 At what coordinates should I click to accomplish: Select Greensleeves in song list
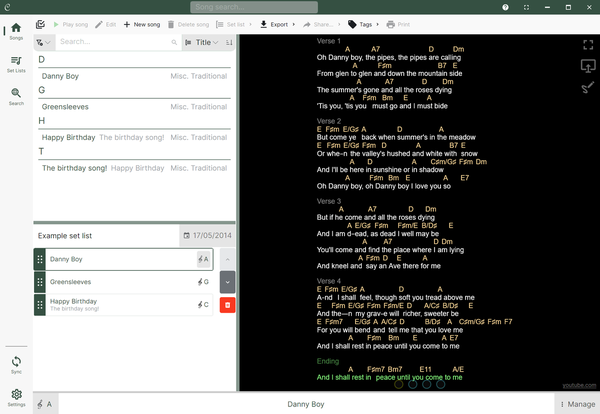134,107
